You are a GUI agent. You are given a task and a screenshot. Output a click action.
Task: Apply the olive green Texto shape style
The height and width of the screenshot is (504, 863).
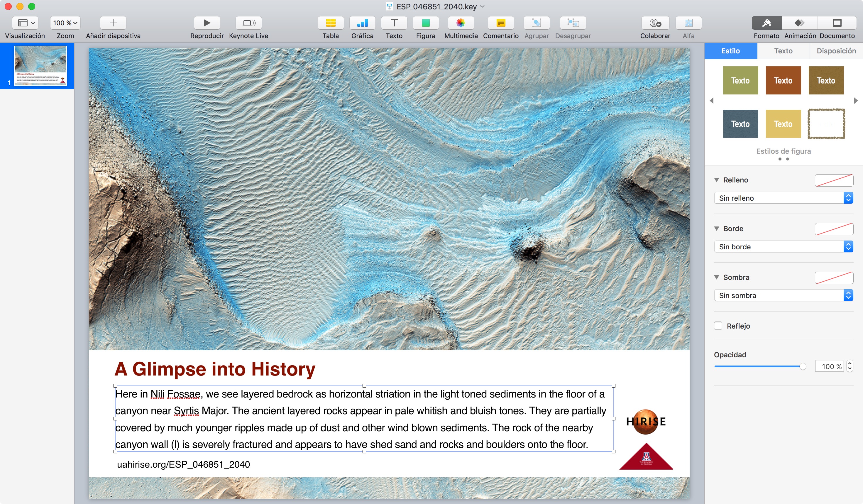[x=740, y=80]
